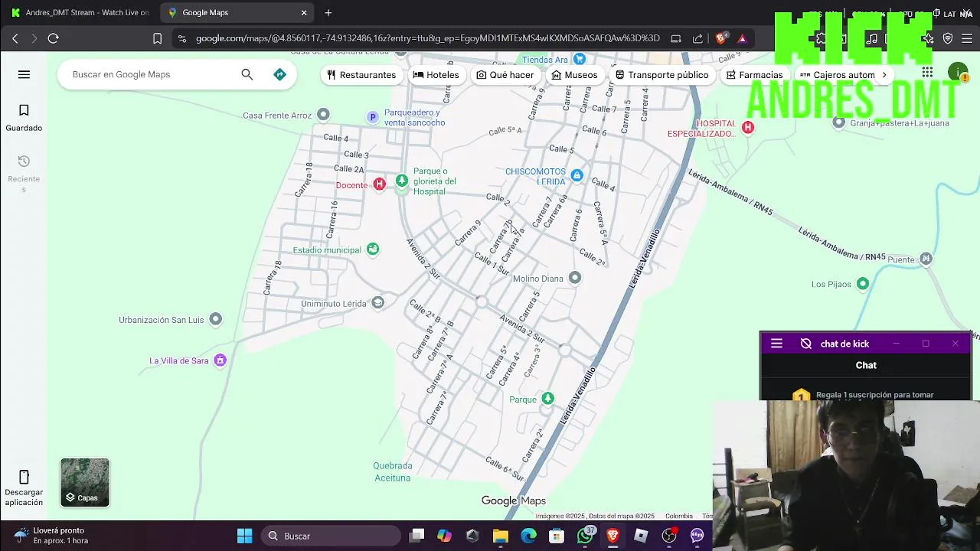Click the Los Pijaos place marker
The height and width of the screenshot is (551, 980).
[863, 284]
